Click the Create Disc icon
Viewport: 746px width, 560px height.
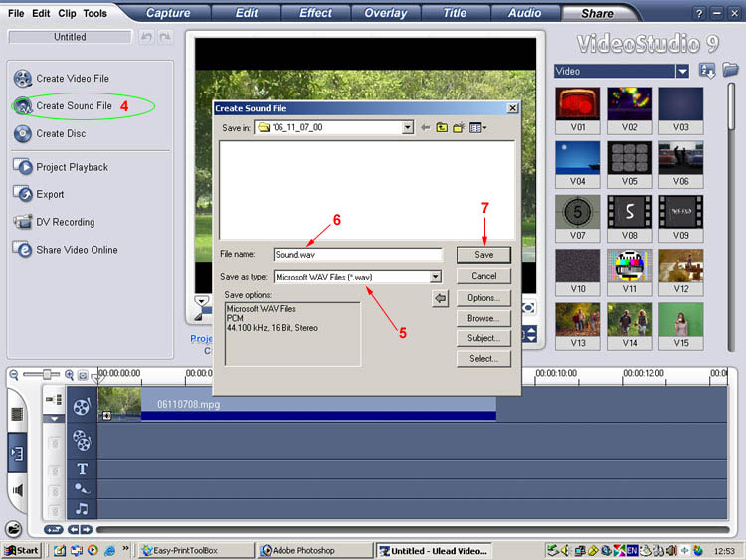[22, 134]
